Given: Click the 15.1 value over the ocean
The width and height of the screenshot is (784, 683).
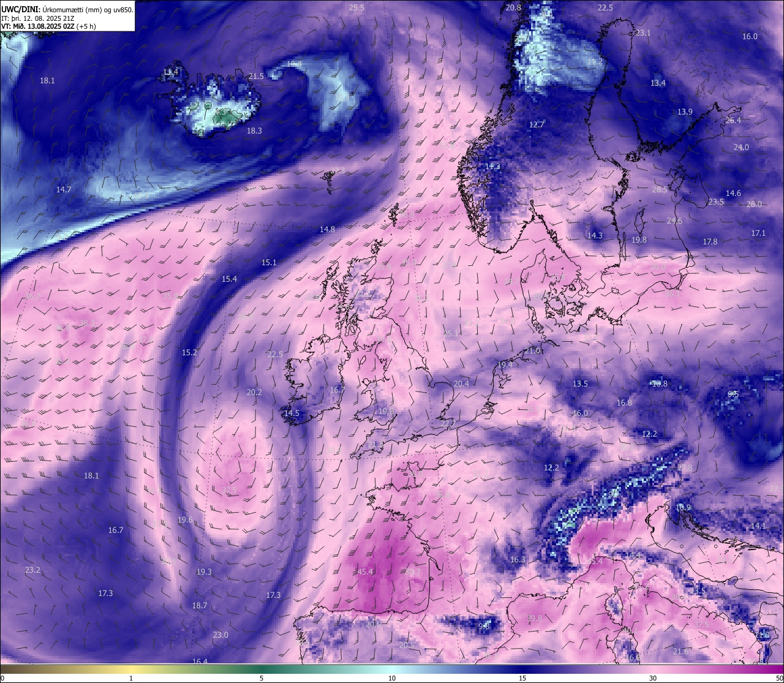Looking at the screenshot, I should 269,262.
